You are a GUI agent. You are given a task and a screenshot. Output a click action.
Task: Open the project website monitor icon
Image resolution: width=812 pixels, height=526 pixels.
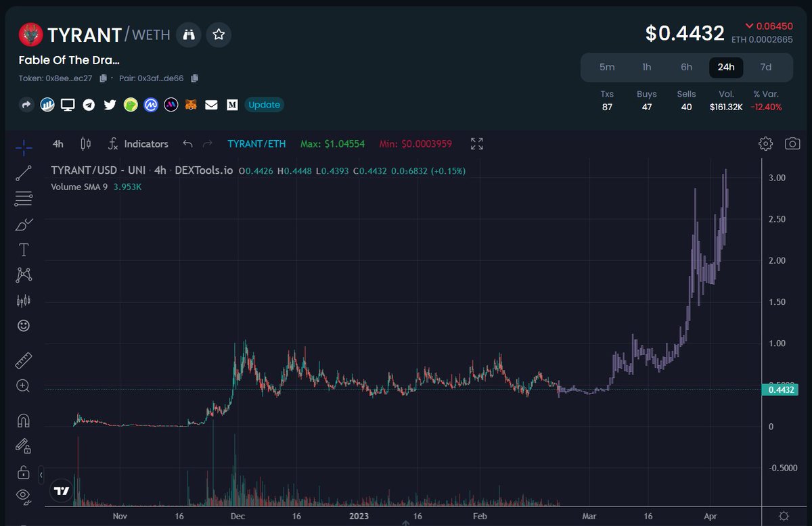coord(68,105)
